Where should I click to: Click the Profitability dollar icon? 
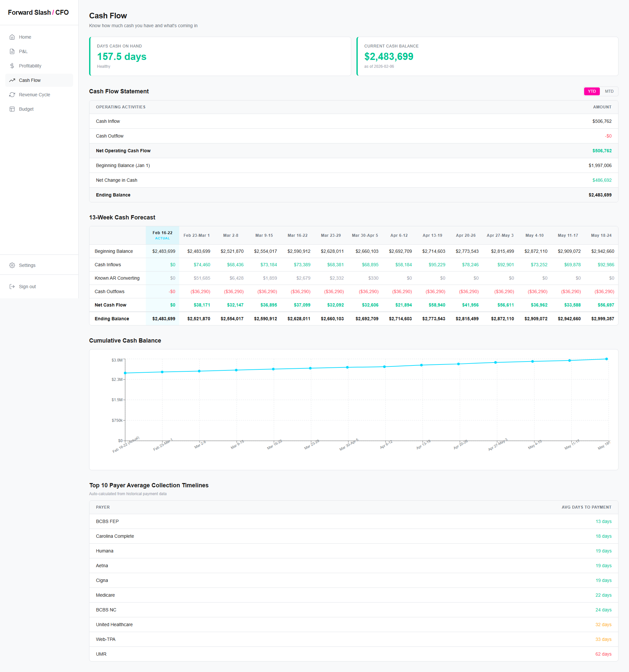coord(12,66)
